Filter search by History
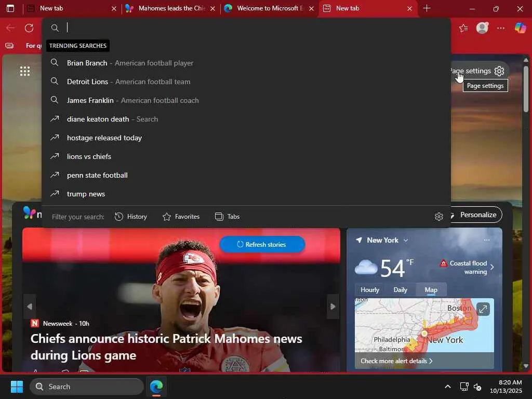The height and width of the screenshot is (399, 532). pos(131,217)
